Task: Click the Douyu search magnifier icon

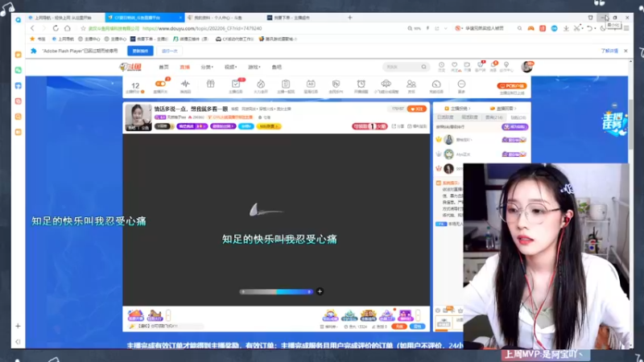Action: (x=424, y=67)
